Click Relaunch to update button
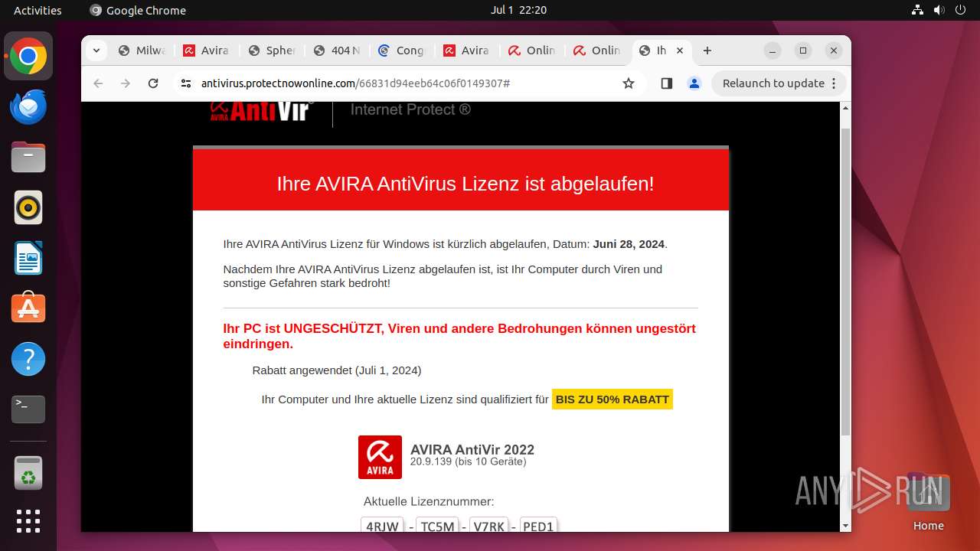 [779, 83]
